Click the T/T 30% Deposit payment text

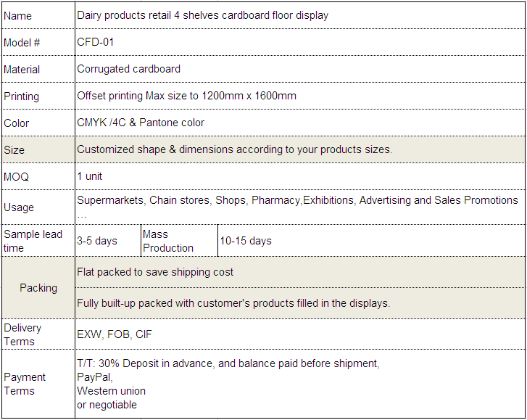tap(228, 363)
